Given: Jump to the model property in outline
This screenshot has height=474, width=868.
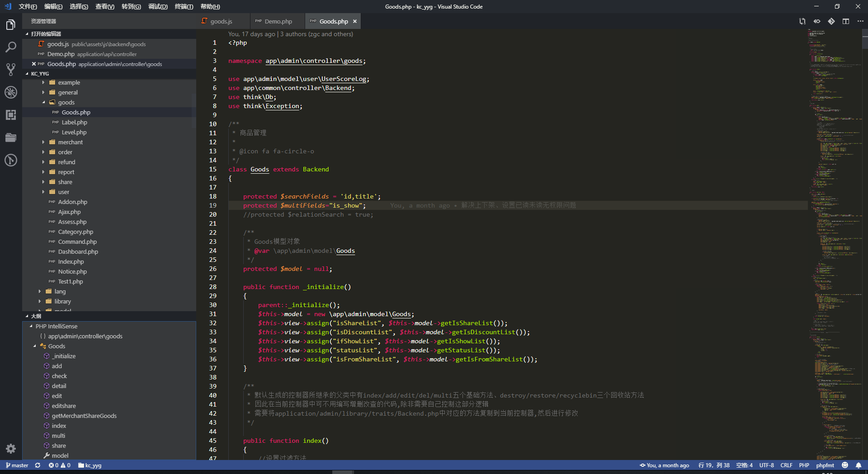Looking at the screenshot, I should coord(60,455).
